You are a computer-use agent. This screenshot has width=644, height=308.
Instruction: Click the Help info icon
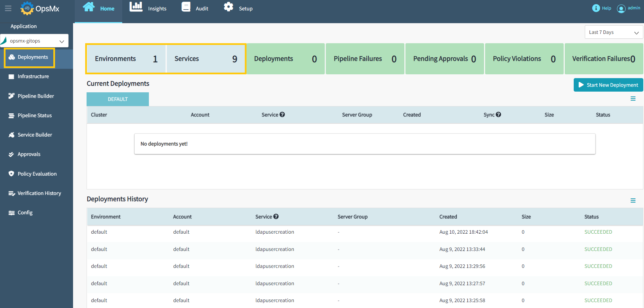[x=596, y=8]
